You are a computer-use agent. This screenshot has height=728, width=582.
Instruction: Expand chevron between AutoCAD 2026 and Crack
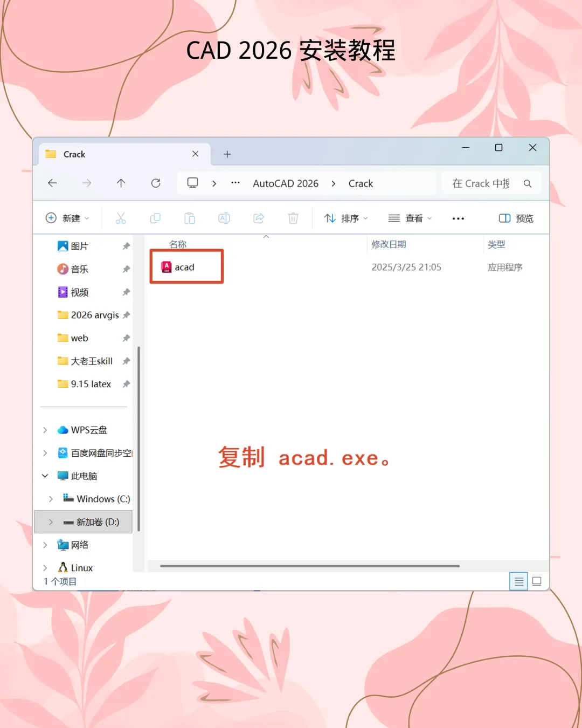click(334, 183)
